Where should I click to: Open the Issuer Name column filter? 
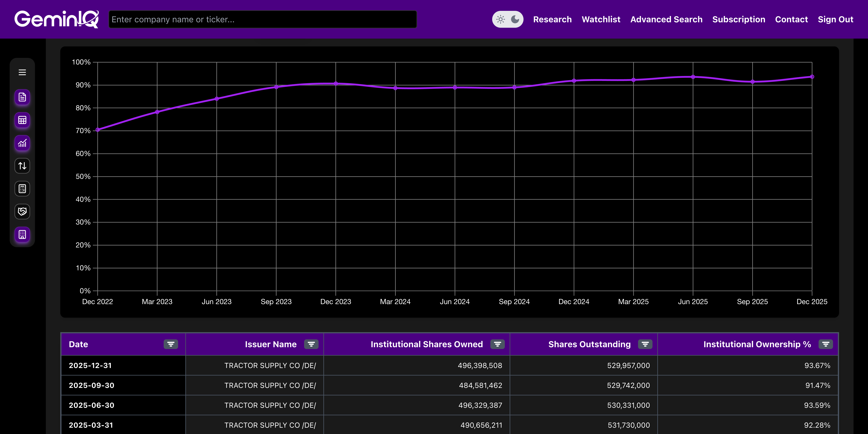[x=311, y=344]
